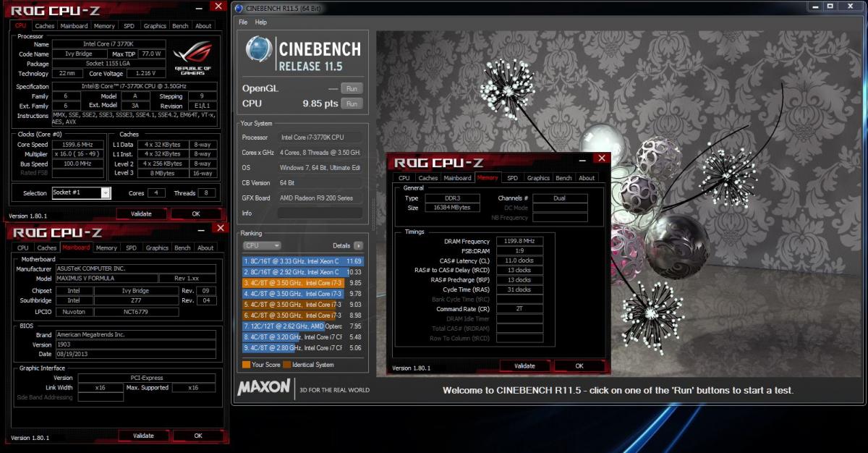Open Mainboard tab in CPU-Z Memory window
The width and height of the screenshot is (868, 453).
[x=457, y=178]
